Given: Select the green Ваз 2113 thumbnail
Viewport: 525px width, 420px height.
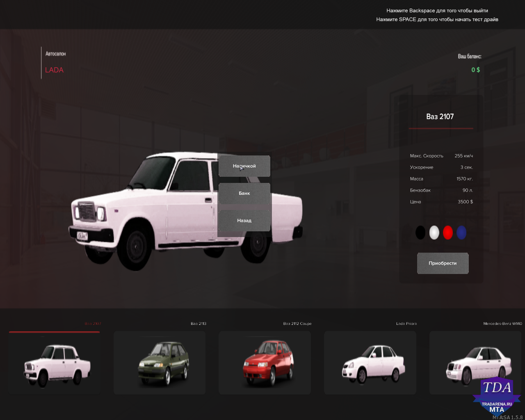Looking at the screenshot, I should (x=160, y=363).
